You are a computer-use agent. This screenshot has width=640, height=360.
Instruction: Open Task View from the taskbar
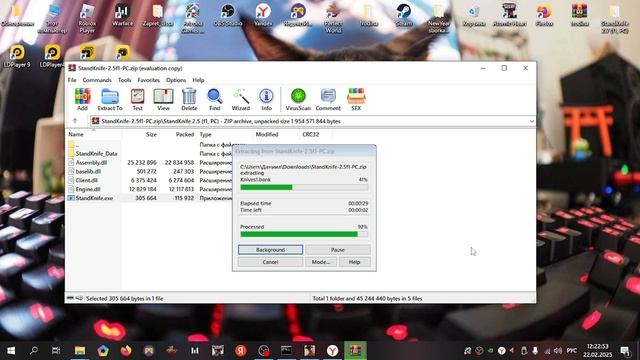click(x=56, y=350)
